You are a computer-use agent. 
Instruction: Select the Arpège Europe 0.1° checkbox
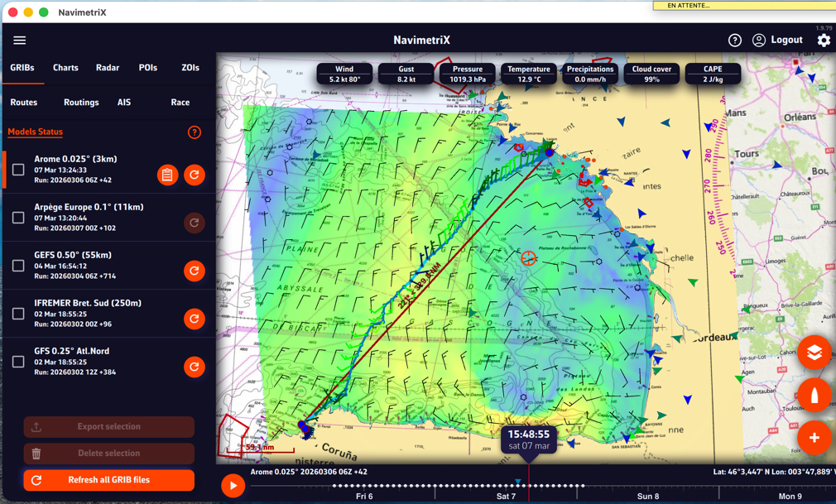18,218
